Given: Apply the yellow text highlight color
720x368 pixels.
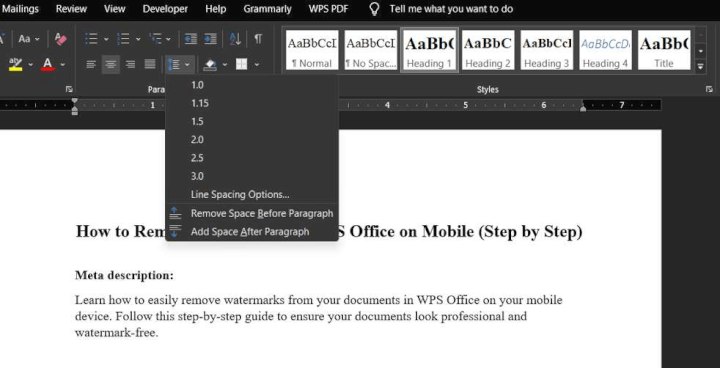Looking at the screenshot, I should [16, 64].
